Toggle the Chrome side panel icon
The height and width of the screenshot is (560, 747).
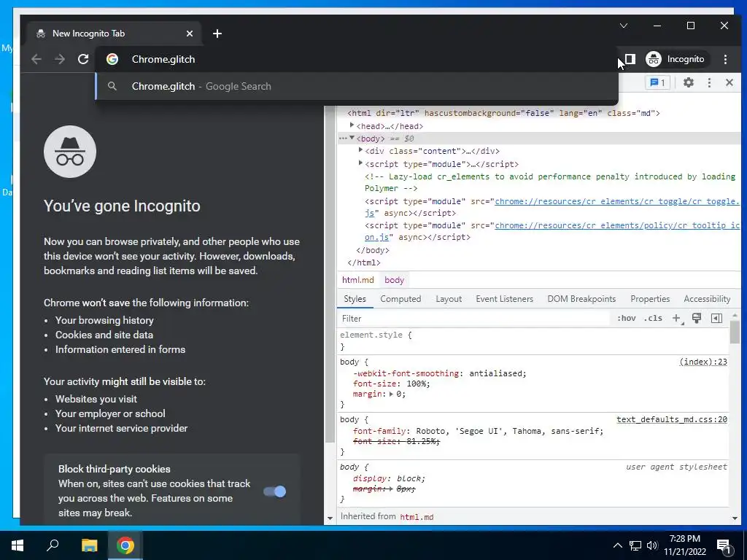[x=630, y=59]
